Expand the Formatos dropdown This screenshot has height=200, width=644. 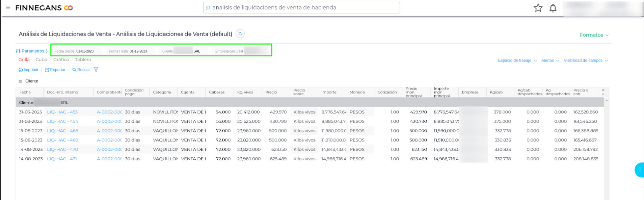594,35
